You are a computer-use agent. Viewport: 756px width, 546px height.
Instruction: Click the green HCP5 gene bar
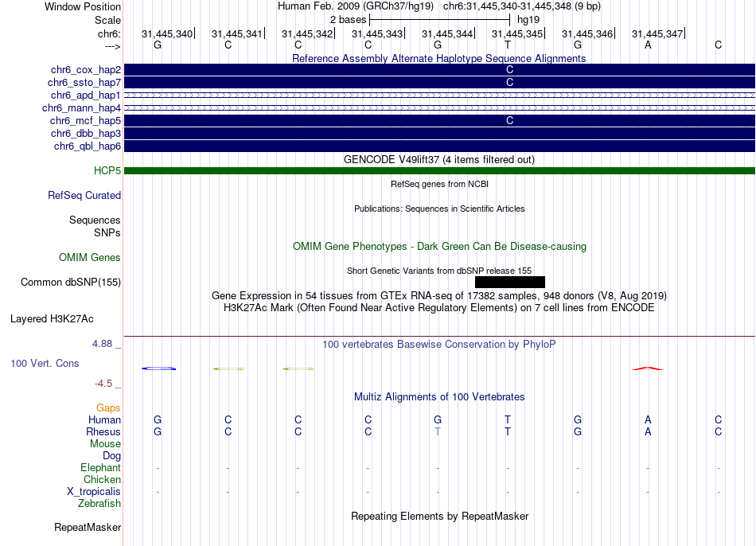439,171
